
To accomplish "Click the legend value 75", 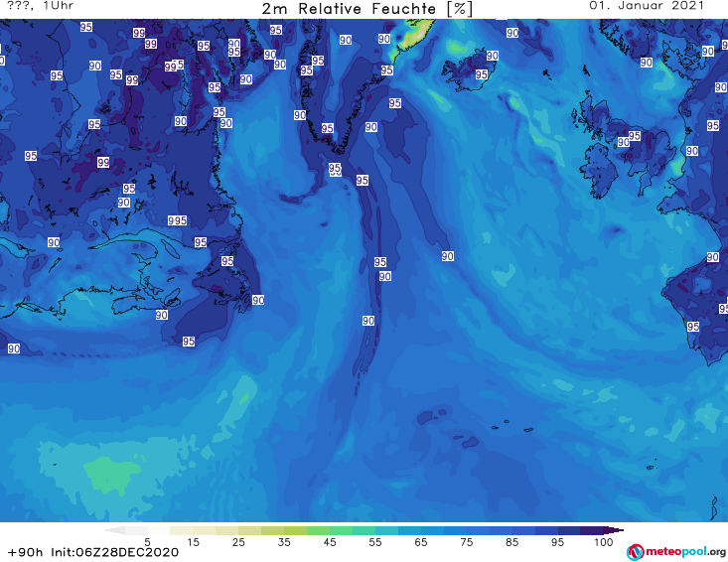I will (x=467, y=542).
